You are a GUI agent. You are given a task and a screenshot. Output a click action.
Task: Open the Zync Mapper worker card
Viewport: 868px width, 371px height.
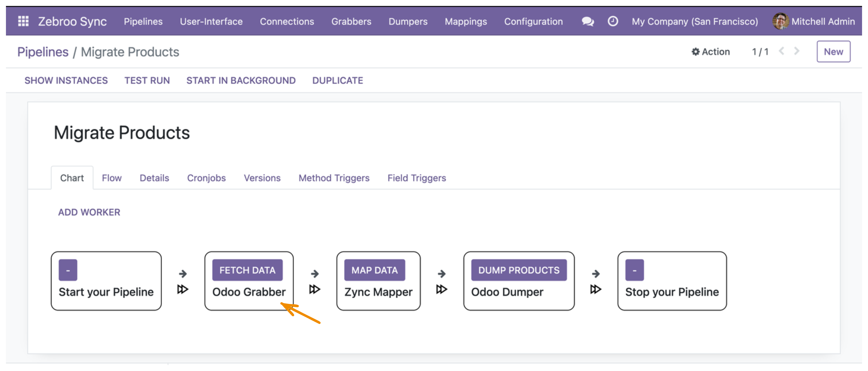378,281
